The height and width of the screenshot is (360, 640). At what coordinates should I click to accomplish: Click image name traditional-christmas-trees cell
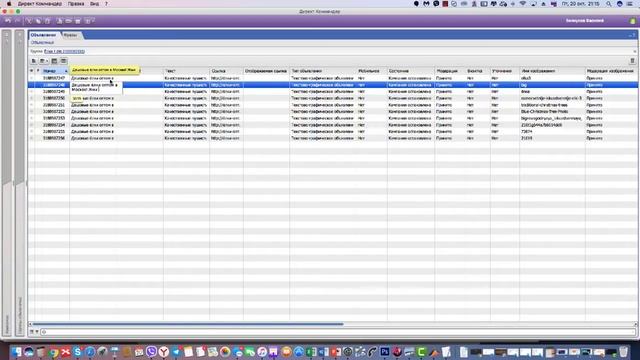click(552, 105)
